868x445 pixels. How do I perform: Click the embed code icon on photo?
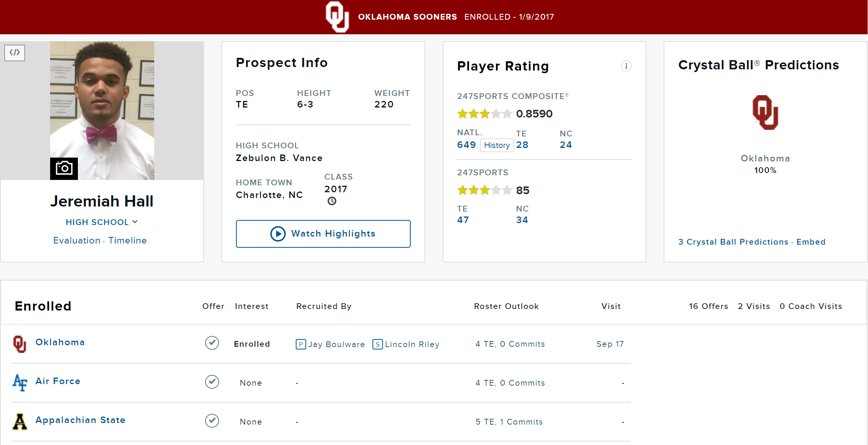click(15, 52)
